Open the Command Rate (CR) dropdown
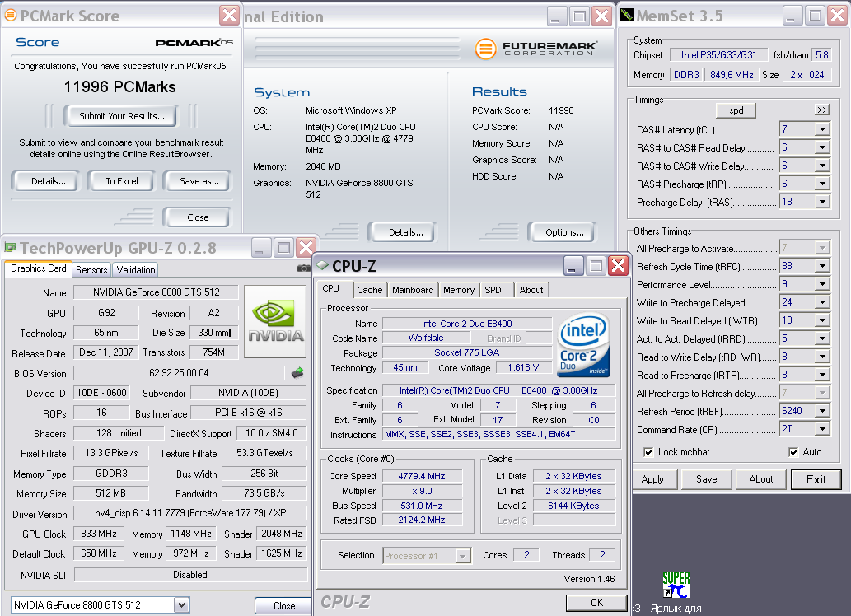The height and width of the screenshot is (616, 851). [x=822, y=429]
